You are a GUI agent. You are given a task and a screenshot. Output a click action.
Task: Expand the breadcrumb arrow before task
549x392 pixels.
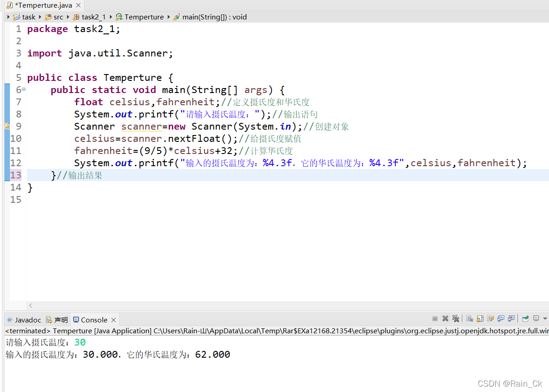(x=9, y=17)
